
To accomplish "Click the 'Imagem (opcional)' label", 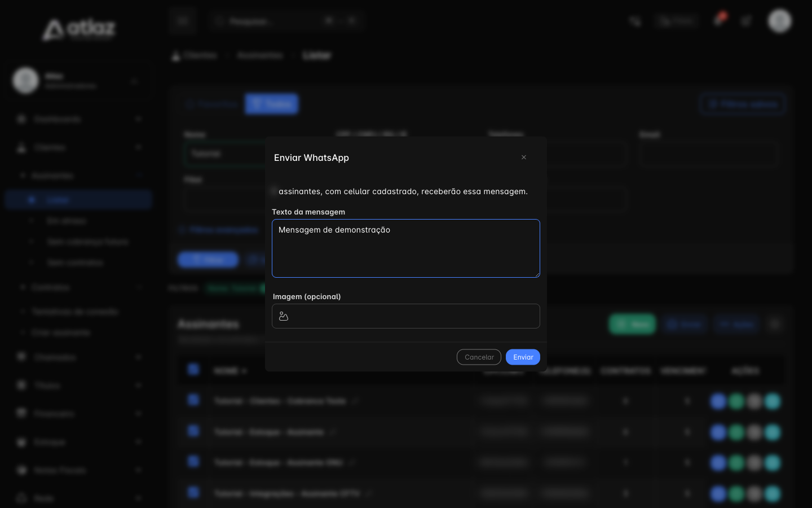I will point(307,296).
